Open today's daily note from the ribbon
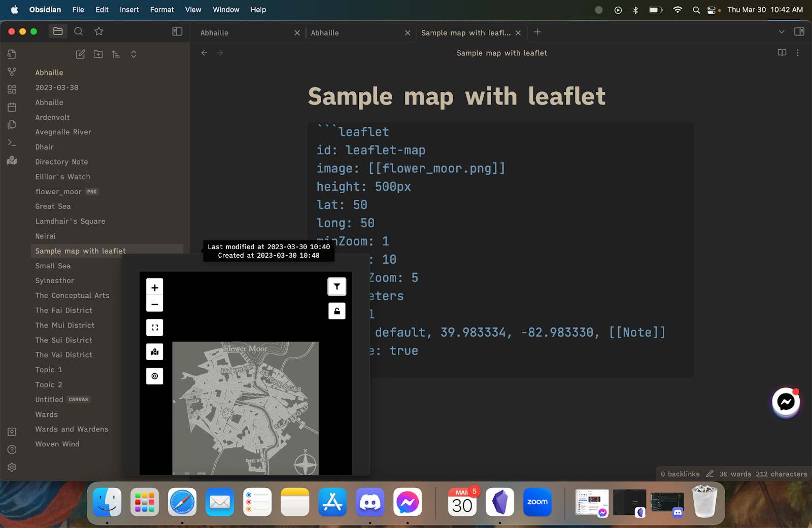 [12, 107]
